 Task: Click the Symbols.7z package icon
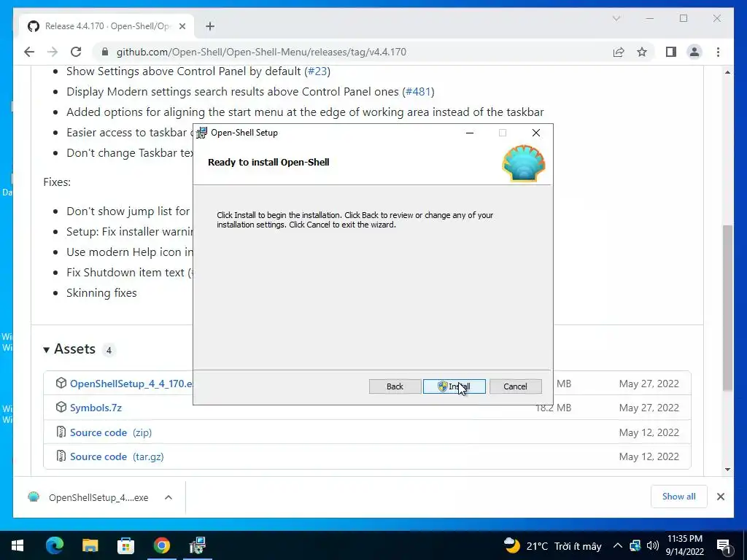click(x=61, y=407)
